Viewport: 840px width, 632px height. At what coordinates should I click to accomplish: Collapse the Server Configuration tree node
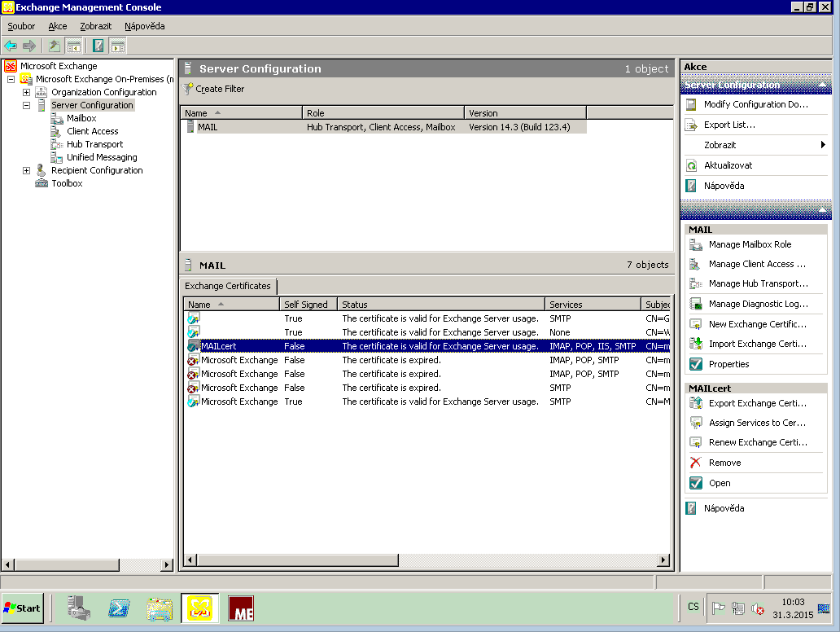tap(26, 105)
